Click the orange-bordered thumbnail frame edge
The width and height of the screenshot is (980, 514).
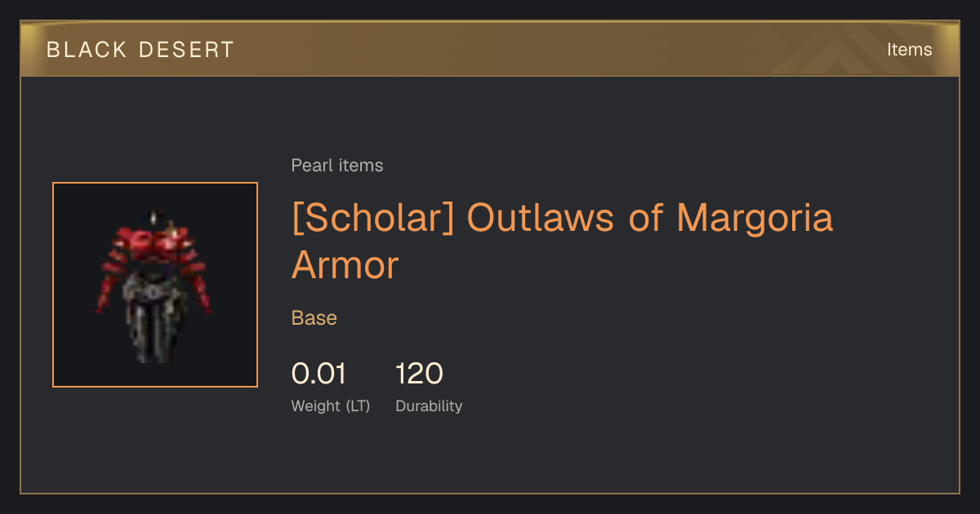155,183
